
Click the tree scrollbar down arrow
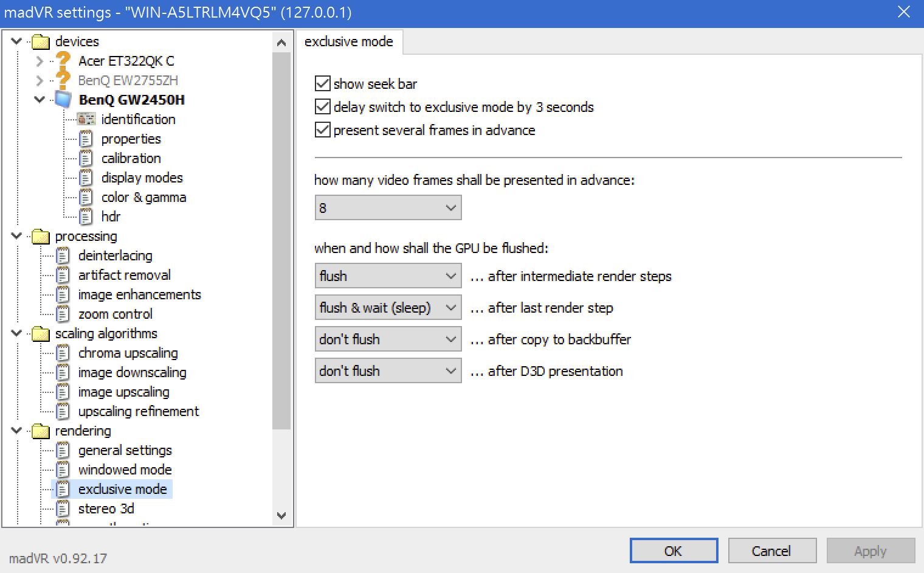pos(281,515)
